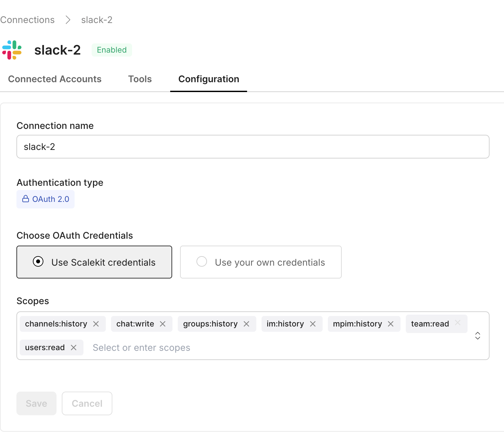Image resolution: width=504 pixels, height=434 pixels.
Task: Click the Slack logo icon
Action: pyautogui.click(x=12, y=50)
